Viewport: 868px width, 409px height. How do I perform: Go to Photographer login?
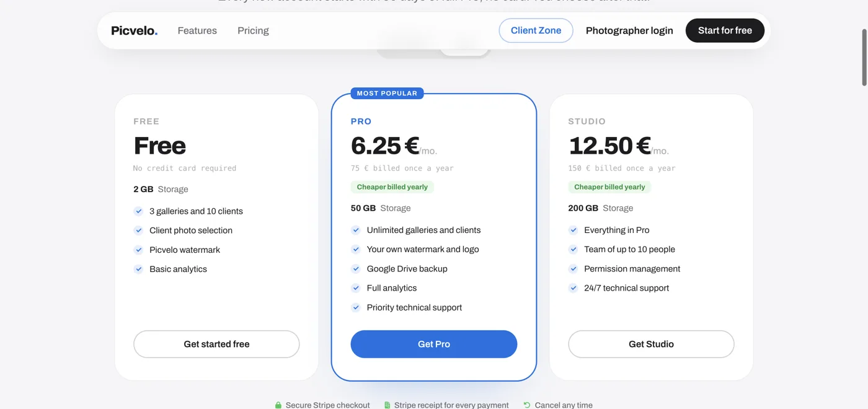629,30
